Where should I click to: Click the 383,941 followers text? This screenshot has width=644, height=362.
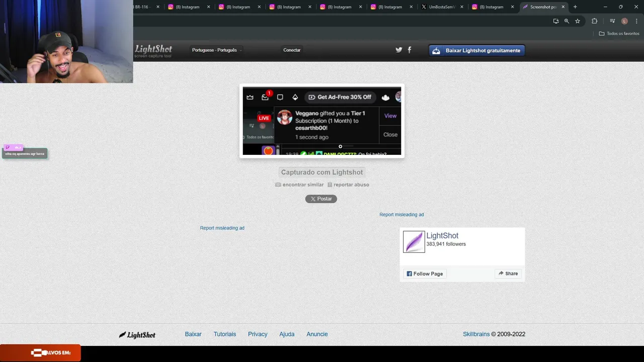pos(446,244)
